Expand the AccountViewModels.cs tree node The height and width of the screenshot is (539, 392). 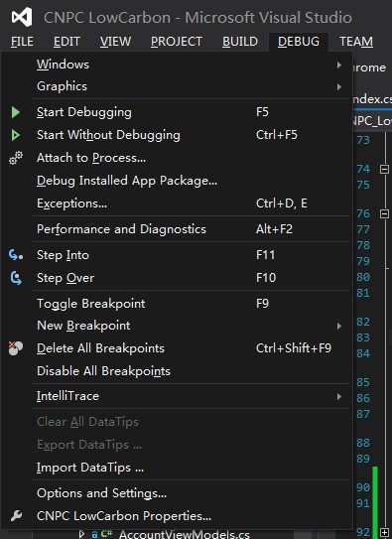[81, 534]
